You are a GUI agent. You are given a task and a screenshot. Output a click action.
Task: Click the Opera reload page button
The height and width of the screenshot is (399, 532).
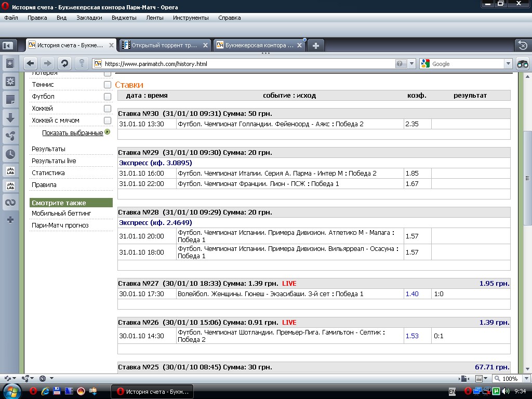[64, 63]
